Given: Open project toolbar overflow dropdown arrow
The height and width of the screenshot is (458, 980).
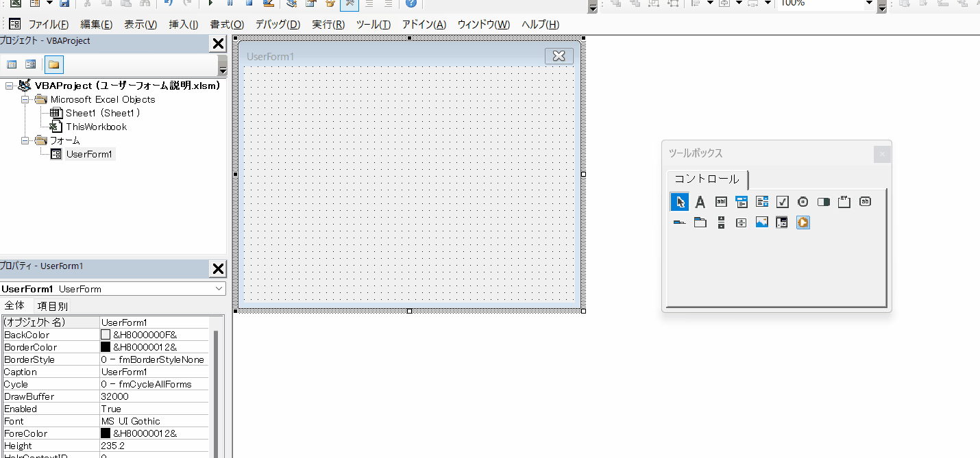Looking at the screenshot, I should (222, 66).
